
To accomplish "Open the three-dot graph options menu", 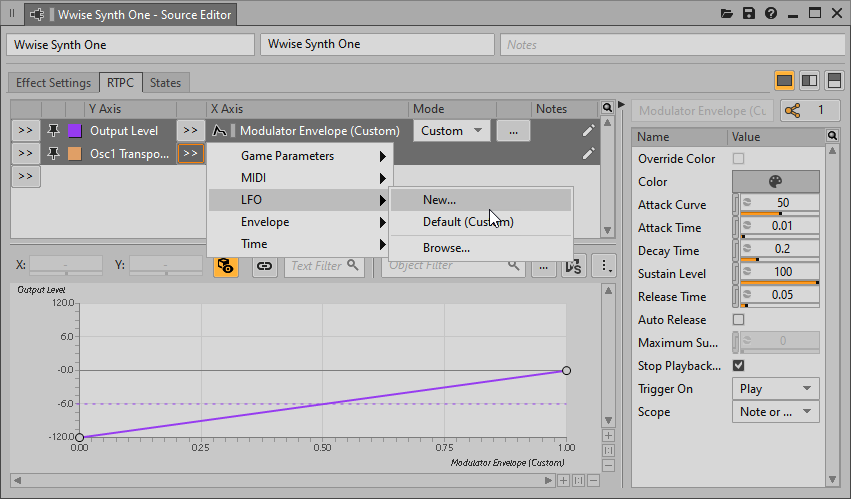I will click(604, 266).
